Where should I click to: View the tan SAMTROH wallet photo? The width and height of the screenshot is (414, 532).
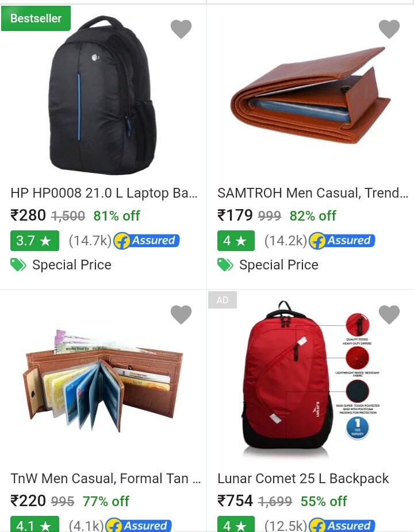[310, 95]
